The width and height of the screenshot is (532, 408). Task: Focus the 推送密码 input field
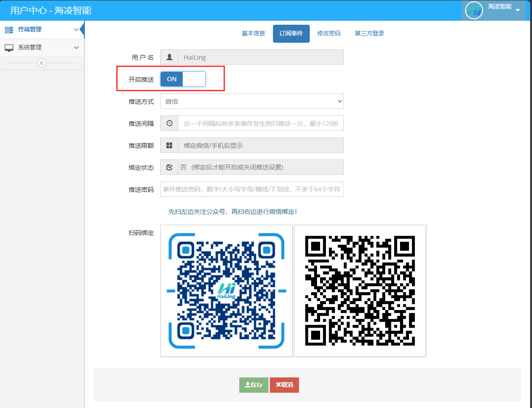tap(252, 189)
